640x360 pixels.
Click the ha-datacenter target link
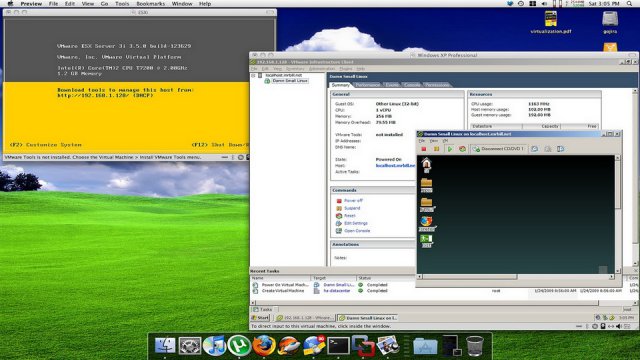point(337,291)
